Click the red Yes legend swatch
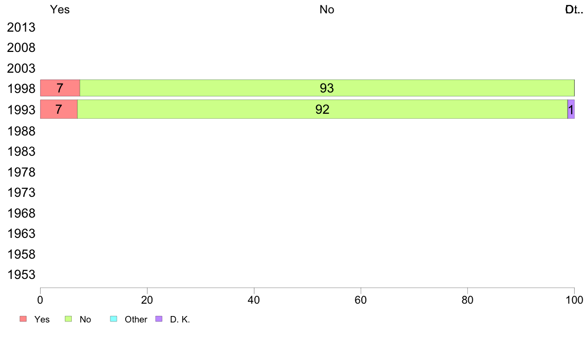588x364 pixels. (x=23, y=319)
